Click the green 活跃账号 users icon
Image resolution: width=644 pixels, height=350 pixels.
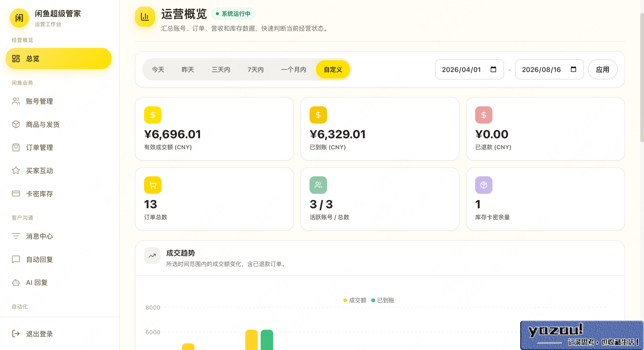pos(318,185)
